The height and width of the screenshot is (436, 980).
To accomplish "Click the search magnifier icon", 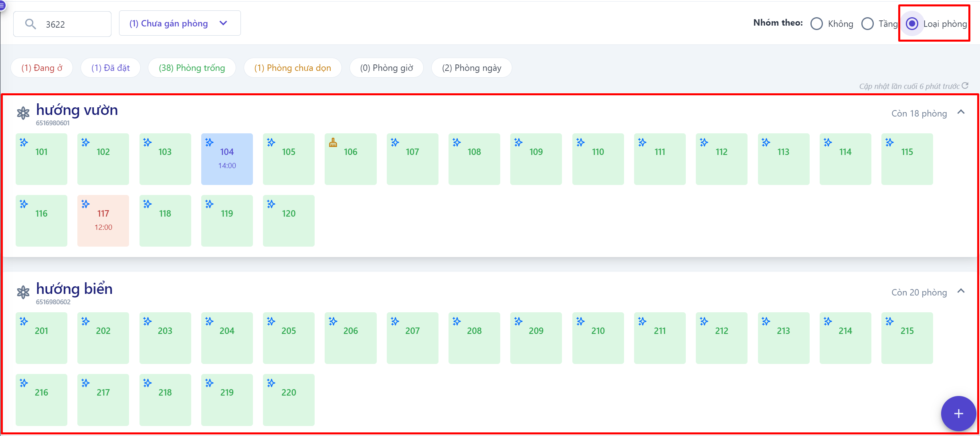I will pos(30,24).
